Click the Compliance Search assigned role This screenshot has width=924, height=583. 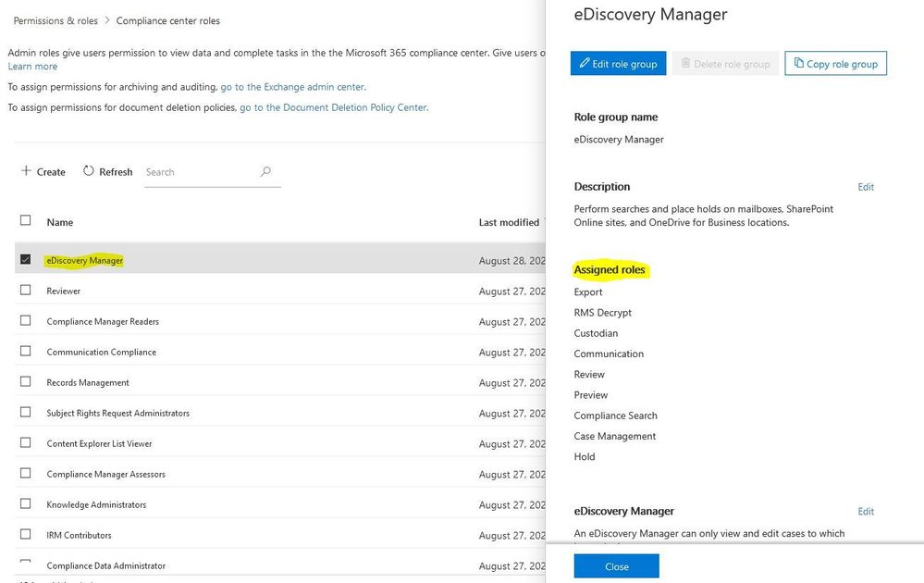[x=616, y=416]
